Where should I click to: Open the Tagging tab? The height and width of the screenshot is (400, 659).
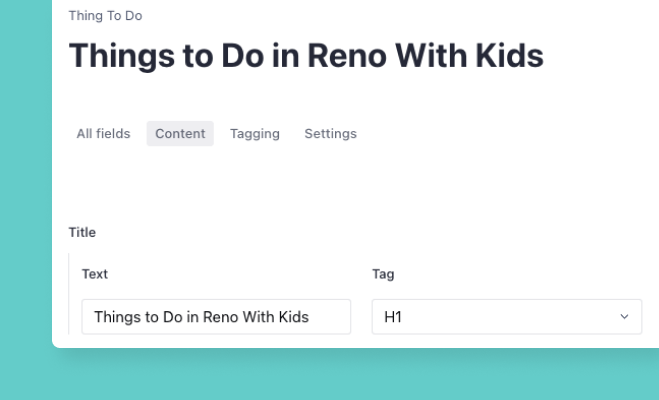(254, 134)
